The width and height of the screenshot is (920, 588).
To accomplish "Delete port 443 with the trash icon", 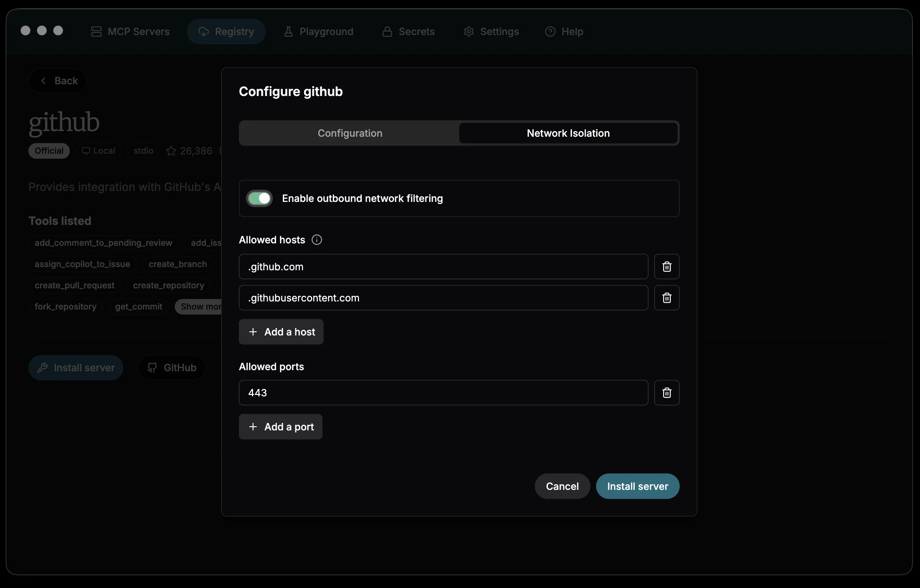I will click(666, 392).
